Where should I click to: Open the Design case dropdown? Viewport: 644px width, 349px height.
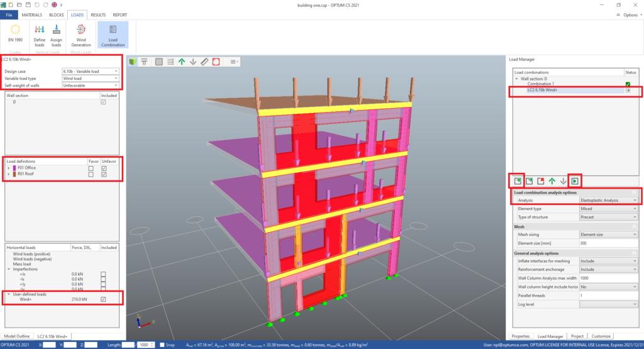point(90,71)
